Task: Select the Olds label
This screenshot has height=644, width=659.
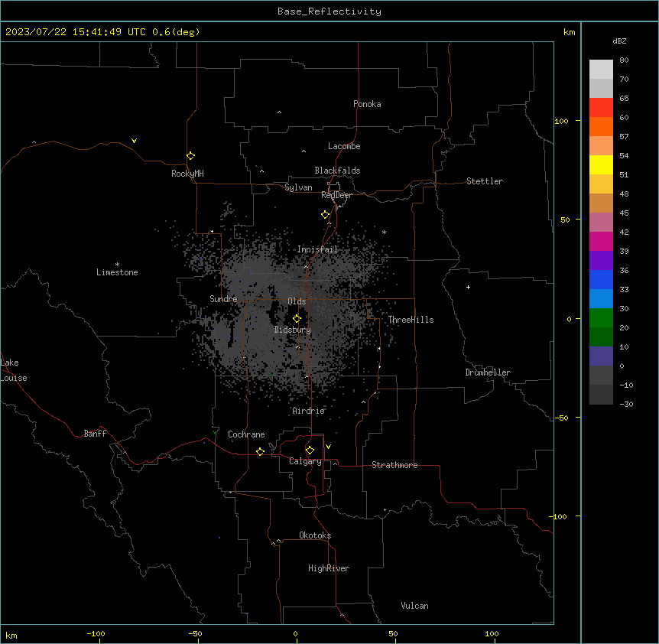Action: tap(297, 301)
